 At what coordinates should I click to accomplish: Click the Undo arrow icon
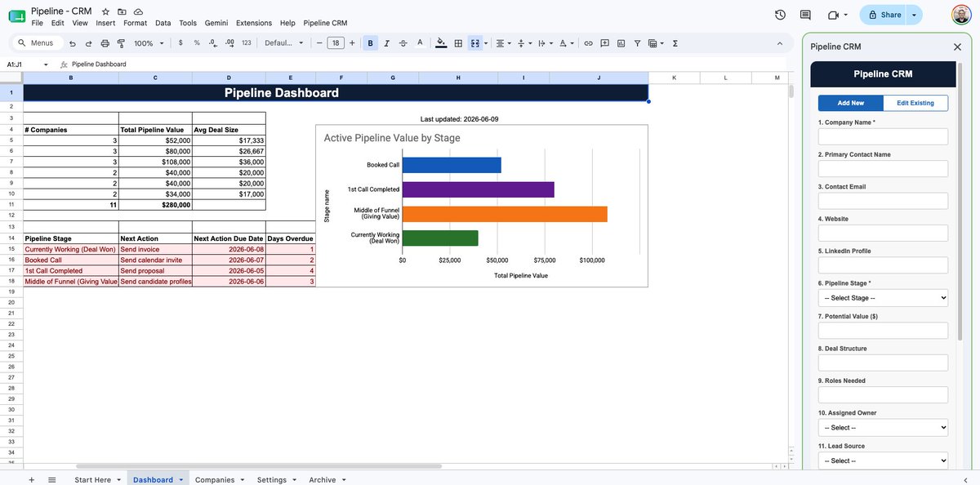click(73, 43)
